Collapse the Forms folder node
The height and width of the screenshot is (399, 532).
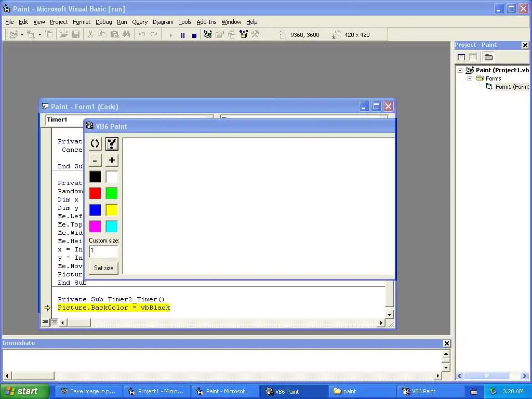pyautogui.click(x=470, y=78)
